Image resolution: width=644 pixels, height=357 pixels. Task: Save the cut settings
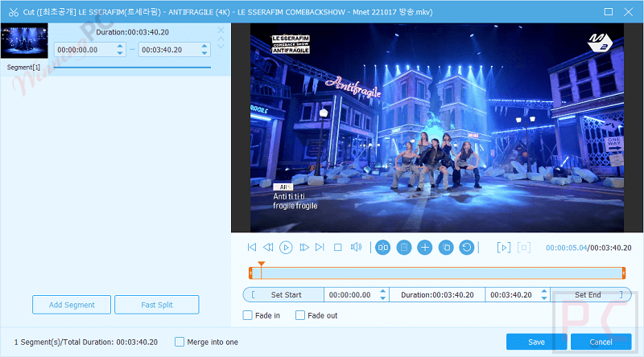536,342
